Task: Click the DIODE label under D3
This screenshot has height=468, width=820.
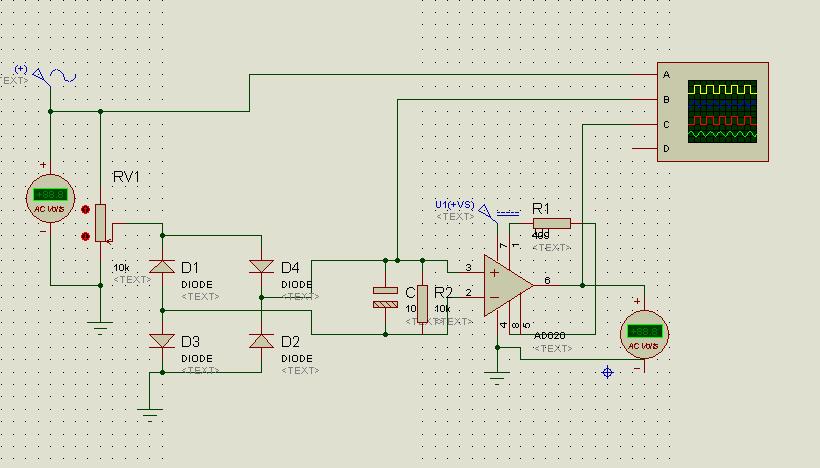Action: point(197,359)
